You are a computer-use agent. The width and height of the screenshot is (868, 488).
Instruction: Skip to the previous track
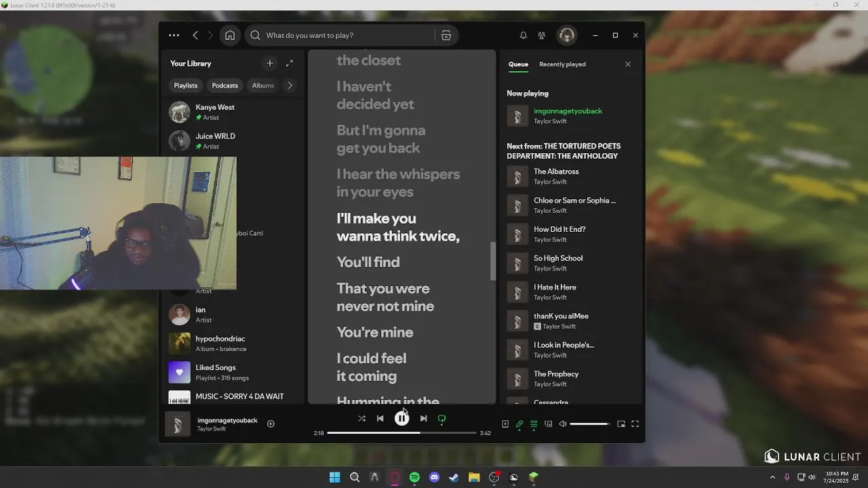[380, 418]
